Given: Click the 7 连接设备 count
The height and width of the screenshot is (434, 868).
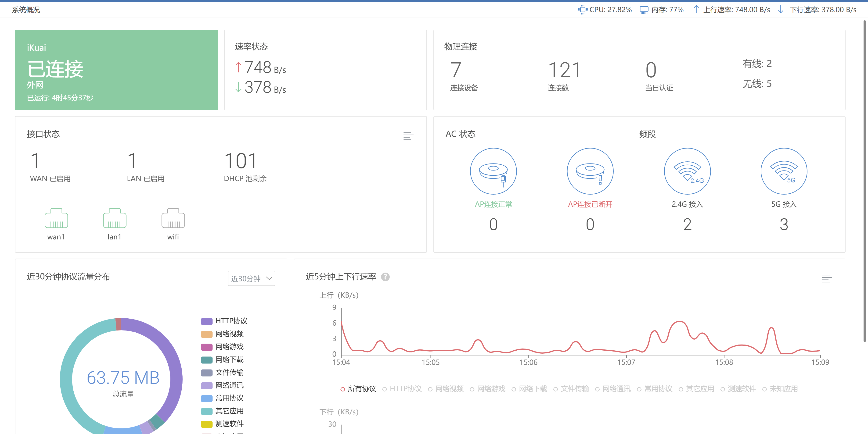Looking at the screenshot, I should [x=456, y=70].
